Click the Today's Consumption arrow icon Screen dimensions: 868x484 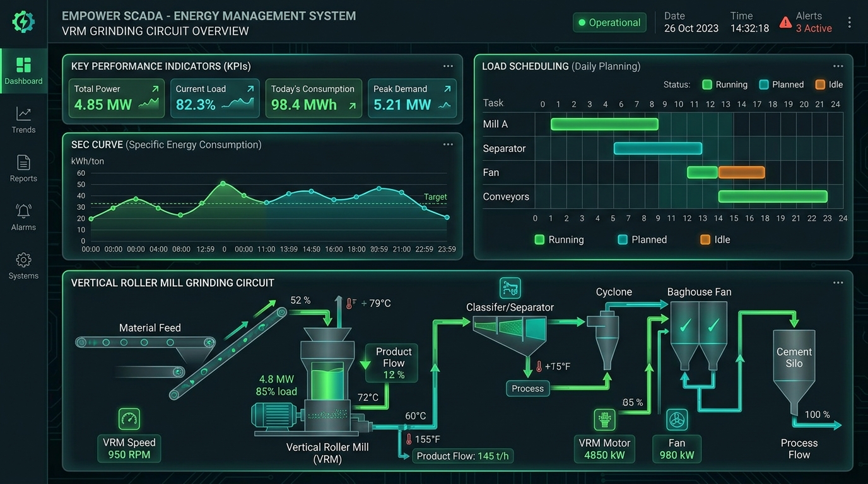coord(352,106)
